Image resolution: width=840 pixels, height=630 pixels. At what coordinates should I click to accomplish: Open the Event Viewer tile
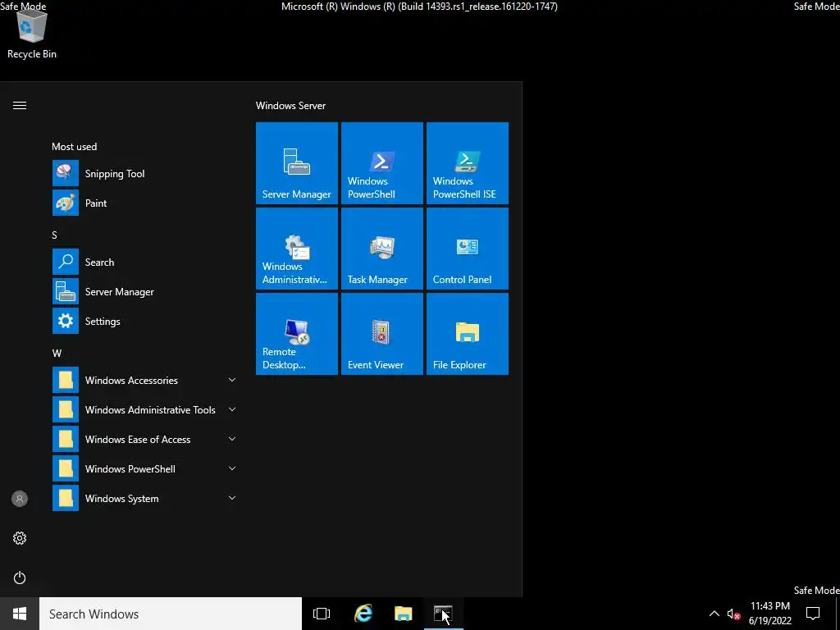382,334
